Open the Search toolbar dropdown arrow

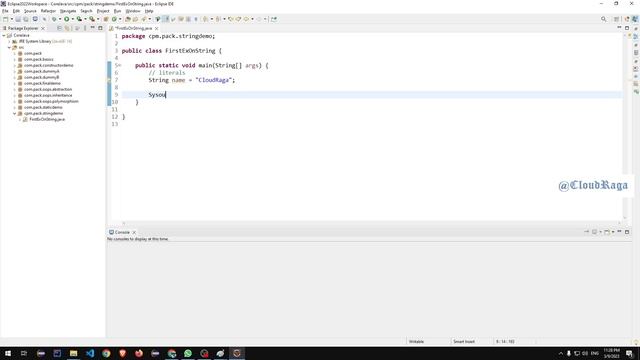coord(150,19)
